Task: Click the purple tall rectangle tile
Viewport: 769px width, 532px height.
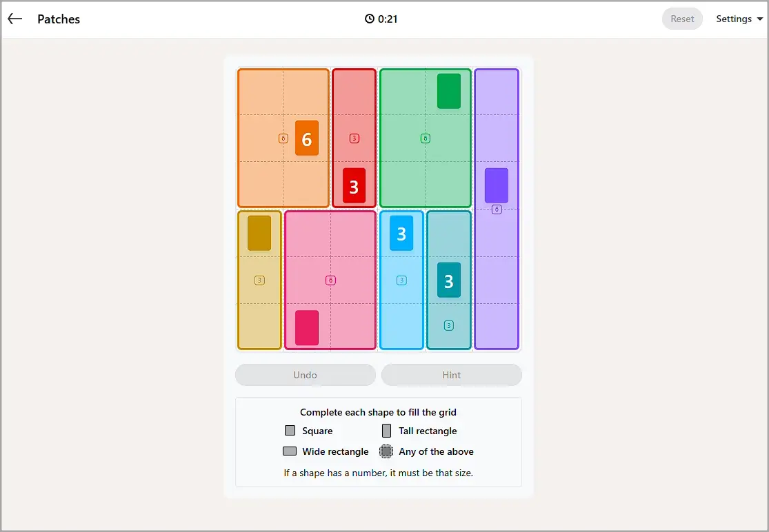Action: pos(497,185)
